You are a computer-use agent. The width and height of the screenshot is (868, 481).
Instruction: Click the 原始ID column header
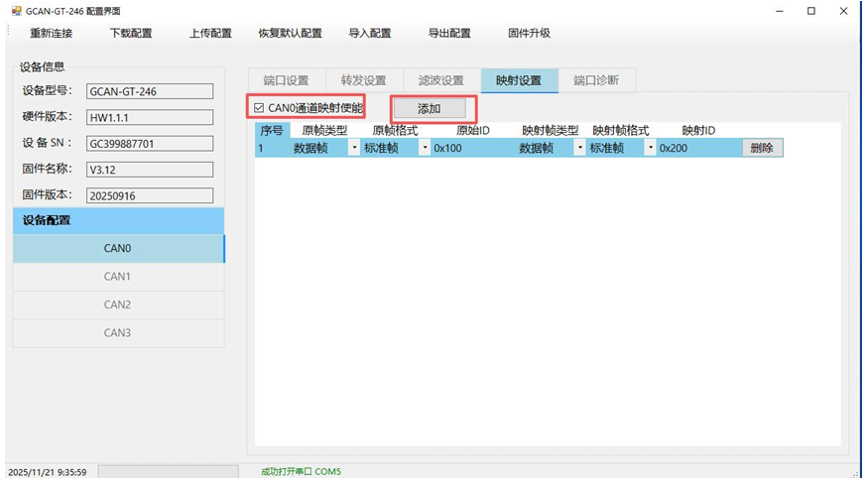pos(473,131)
